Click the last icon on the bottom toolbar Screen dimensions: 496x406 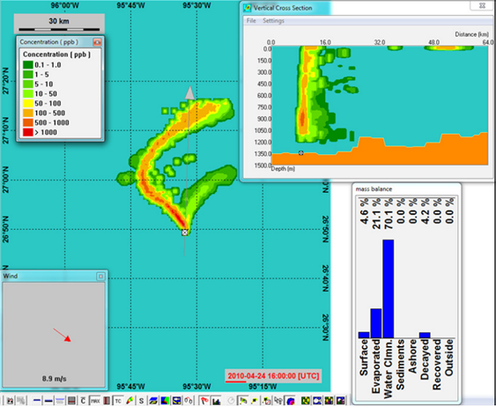[341, 401]
